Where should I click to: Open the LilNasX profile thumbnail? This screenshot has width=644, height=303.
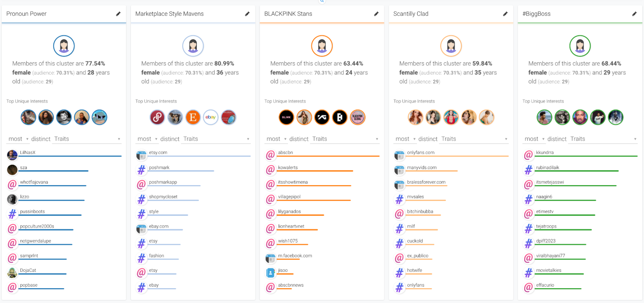pyautogui.click(x=12, y=155)
